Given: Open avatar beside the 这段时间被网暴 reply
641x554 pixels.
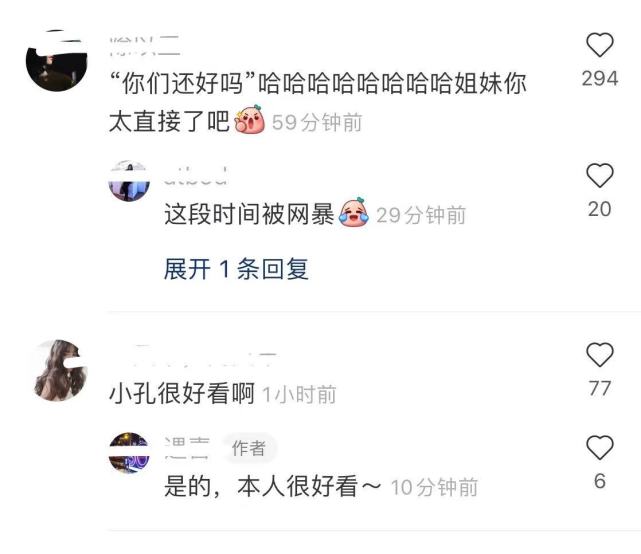Looking at the screenshot, I should click(x=129, y=181).
